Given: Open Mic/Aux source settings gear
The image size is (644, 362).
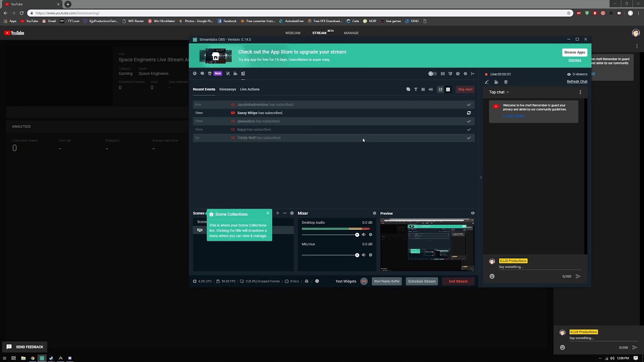Looking at the screenshot, I should [371, 255].
